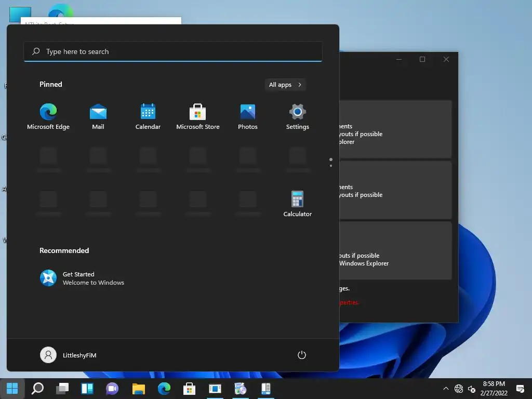Open Settings from pinned apps
The image size is (532, 399).
(x=298, y=116)
